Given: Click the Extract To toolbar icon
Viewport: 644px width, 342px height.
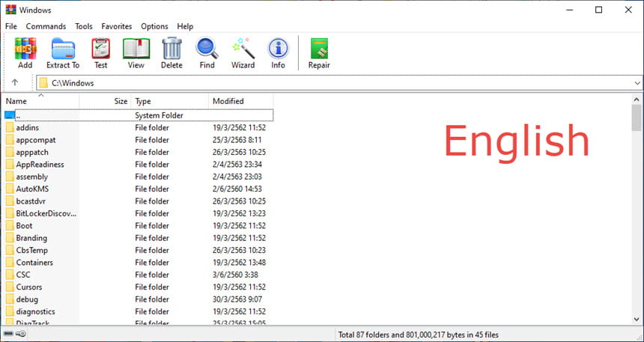Looking at the screenshot, I should coord(63,49).
